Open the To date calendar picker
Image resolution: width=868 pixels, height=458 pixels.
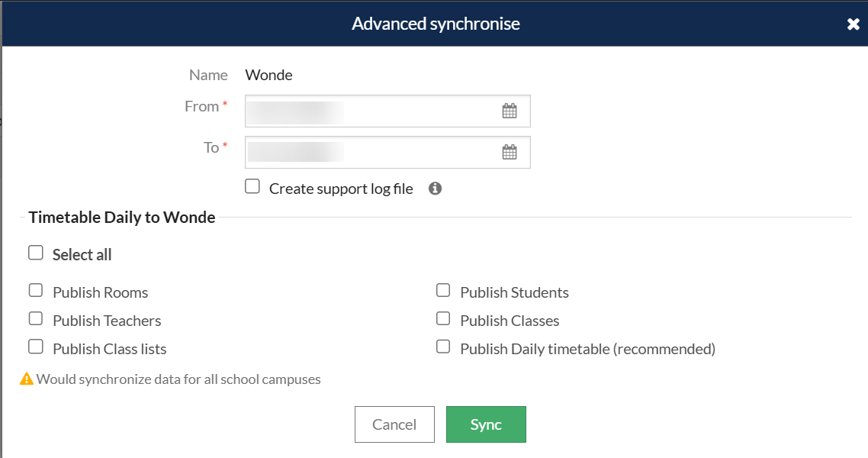[510, 153]
